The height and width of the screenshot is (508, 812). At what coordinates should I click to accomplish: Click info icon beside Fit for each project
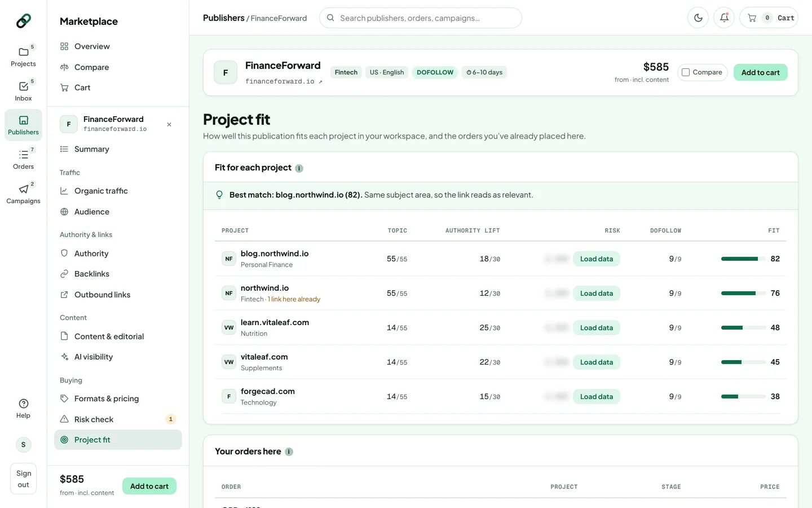point(299,168)
